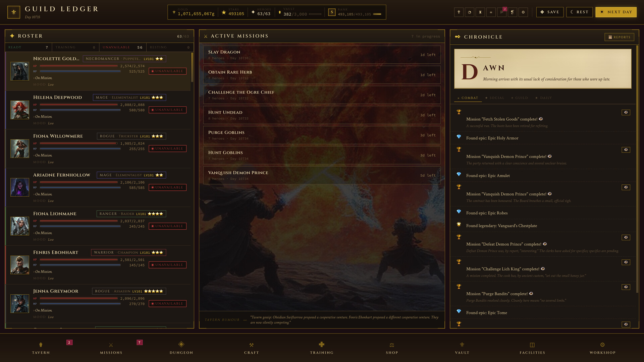
Task: Switch Chronicle to Combat tab
Action: (x=468, y=98)
